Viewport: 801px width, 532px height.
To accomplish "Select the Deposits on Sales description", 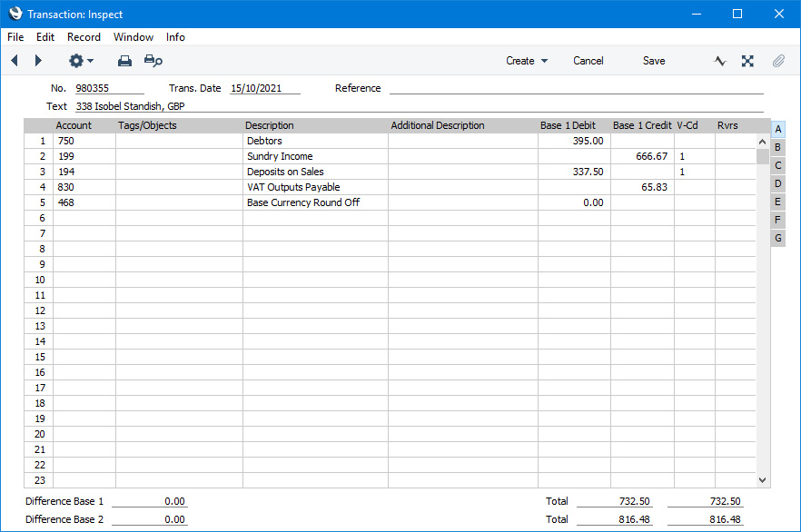I will pyautogui.click(x=315, y=172).
